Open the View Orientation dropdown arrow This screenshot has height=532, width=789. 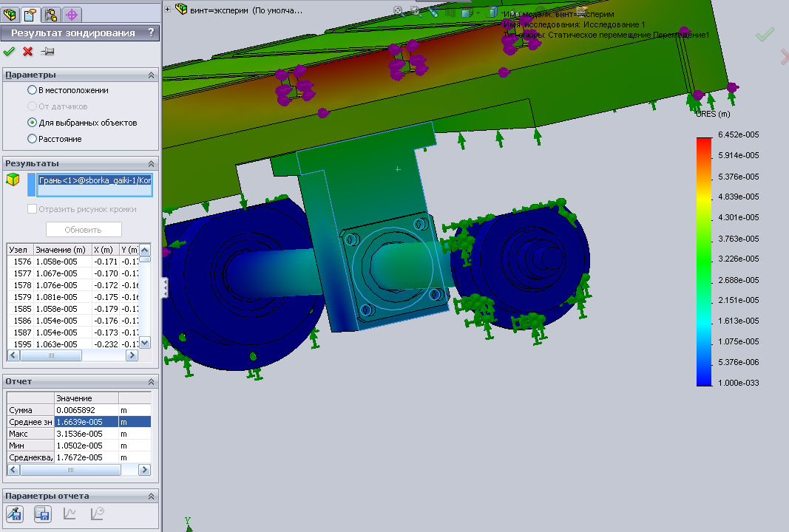point(478,13)
